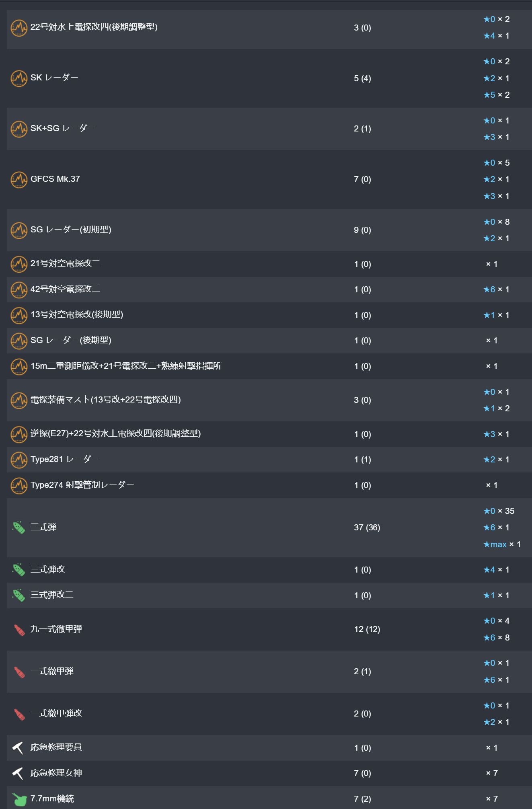Viewport: 532px width, 809px height.
Task: Select the Type274 射撃管制レーダー equipment name
Action: pos(82,485)
